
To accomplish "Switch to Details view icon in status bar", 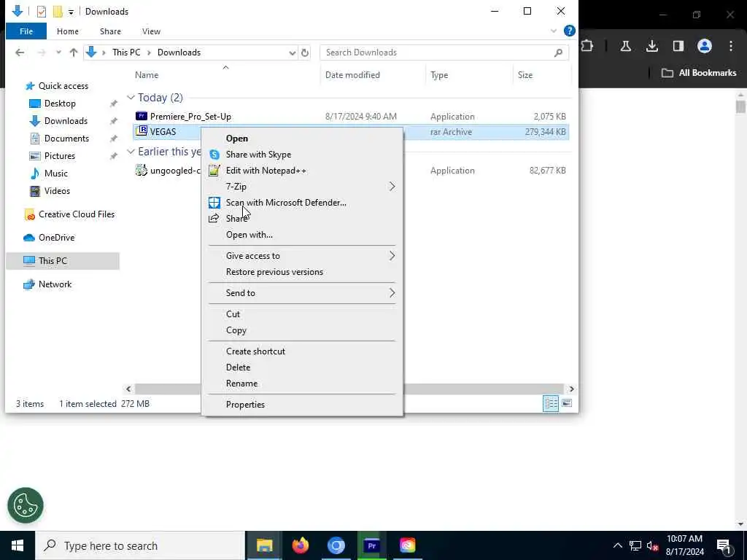I will (x=551, y=404).
